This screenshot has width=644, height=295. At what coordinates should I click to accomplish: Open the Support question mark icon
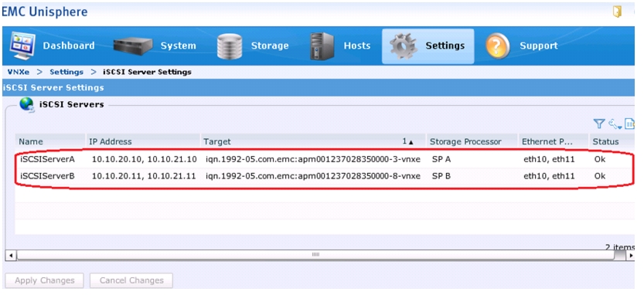(x=497, y=46)
